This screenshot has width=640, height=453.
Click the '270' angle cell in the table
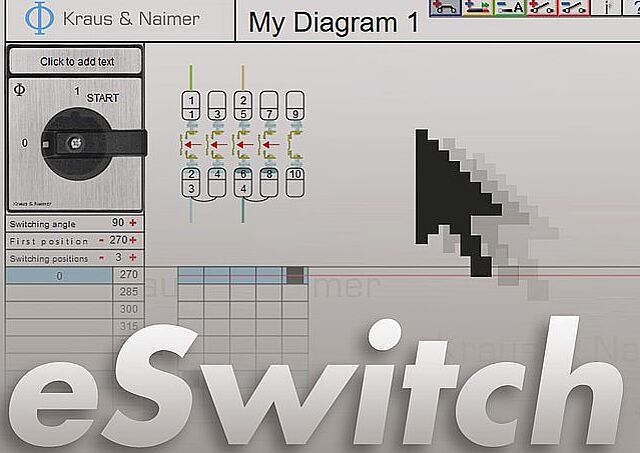(x=128, y=275)
